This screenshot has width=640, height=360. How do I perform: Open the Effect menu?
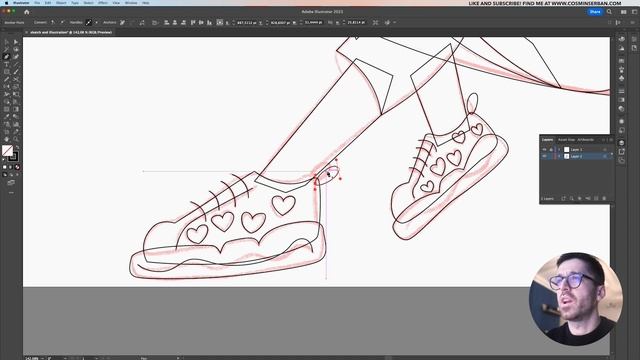pos(103,3)
